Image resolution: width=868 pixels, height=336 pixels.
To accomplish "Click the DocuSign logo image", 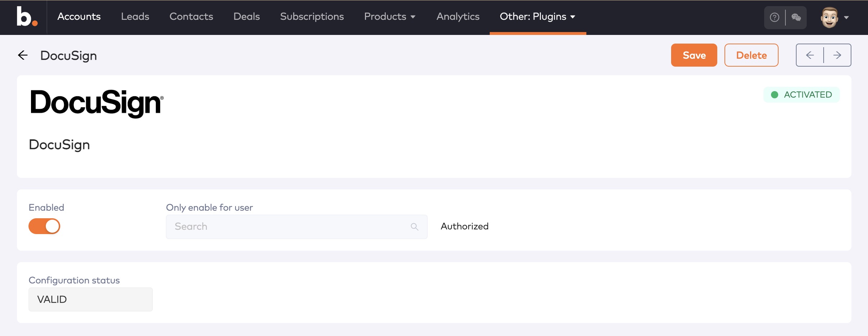I will coord(97,103).
